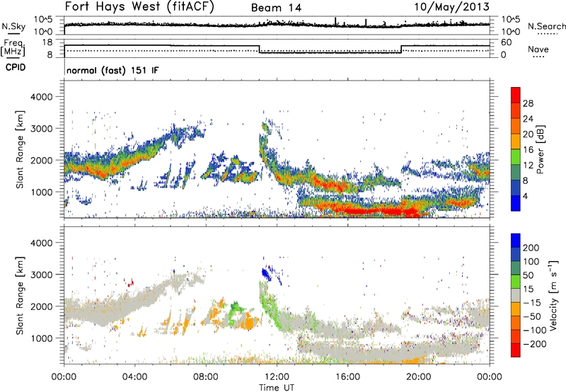566x392 pixels.
Task: Click the 'CPID' label
Action: tap(16, 67)
